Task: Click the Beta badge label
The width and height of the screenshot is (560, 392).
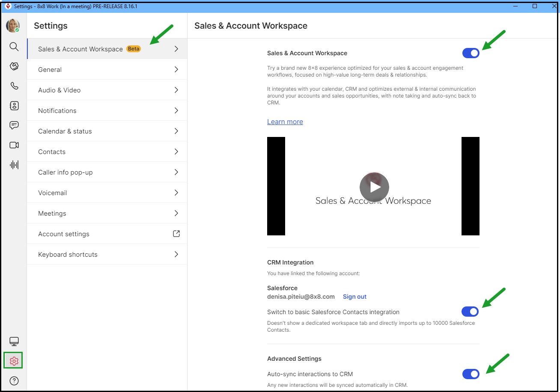Action: [134, 49]
